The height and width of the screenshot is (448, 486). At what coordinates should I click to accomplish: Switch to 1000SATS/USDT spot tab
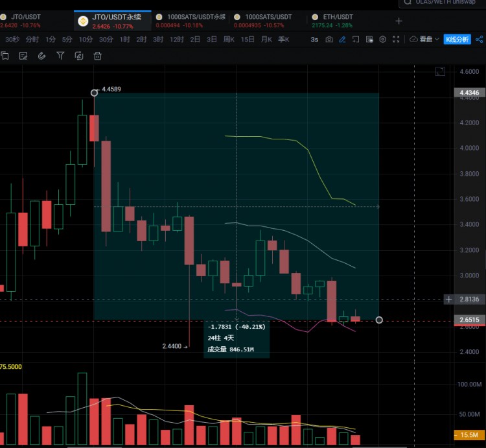(263, 21)
